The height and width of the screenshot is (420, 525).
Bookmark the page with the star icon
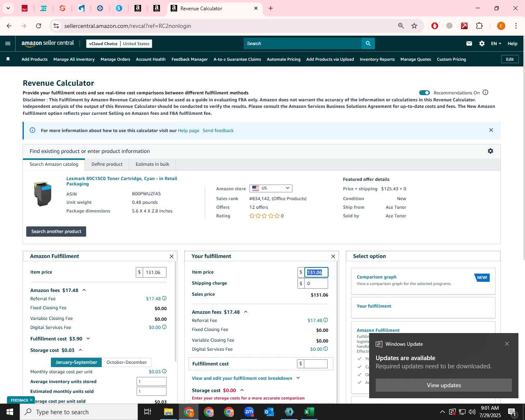(x=414, y=26)
